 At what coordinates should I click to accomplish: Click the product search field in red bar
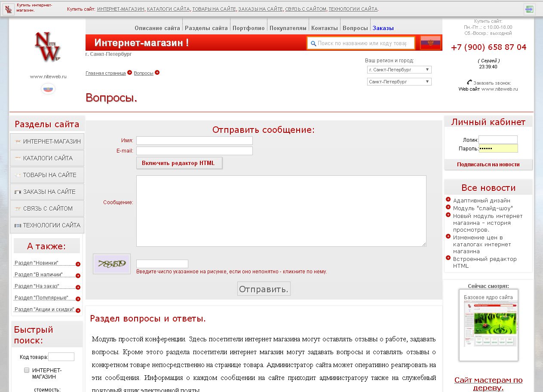[x=361, y=43]
